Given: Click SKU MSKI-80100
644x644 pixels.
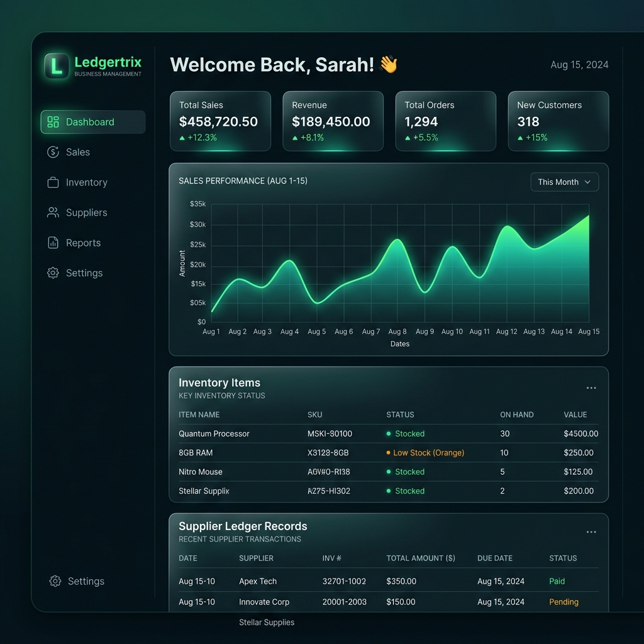Looking at the screenshot, I should tap(330, 434).
